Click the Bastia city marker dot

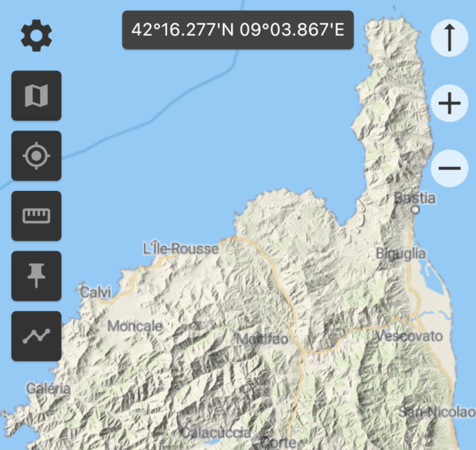pyautogui.click(x=415, y=210)
